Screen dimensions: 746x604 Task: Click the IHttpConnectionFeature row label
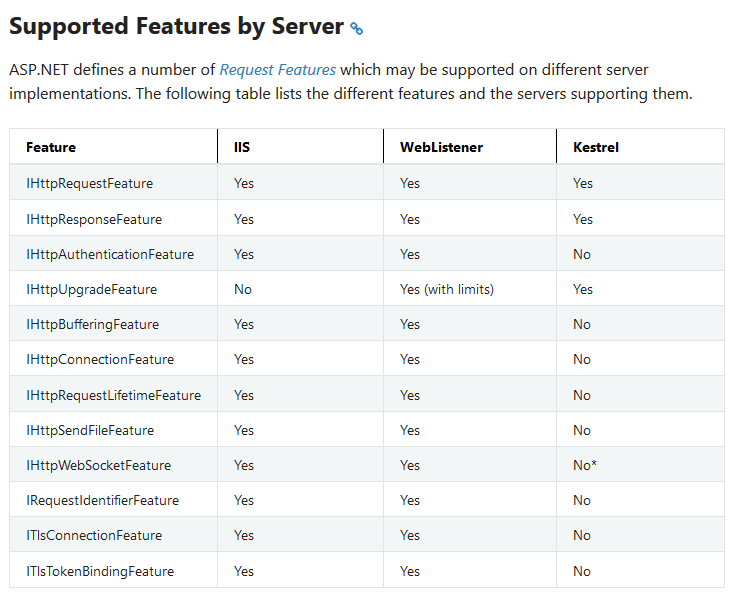tap(100, 360)
